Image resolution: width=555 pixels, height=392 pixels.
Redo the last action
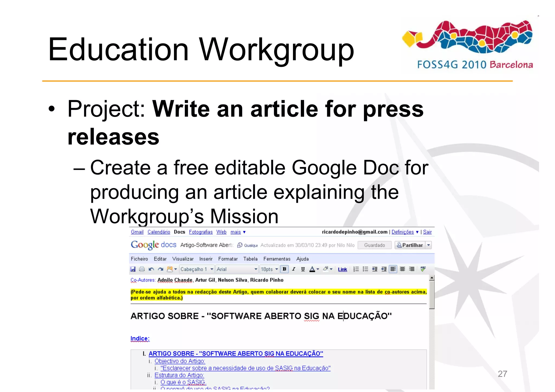point(161,269)
